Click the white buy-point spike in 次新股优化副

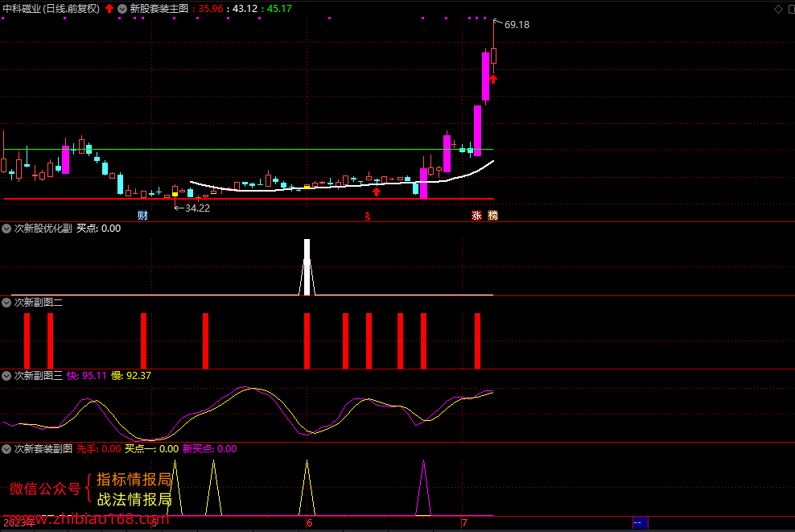(x=307, y=266)
